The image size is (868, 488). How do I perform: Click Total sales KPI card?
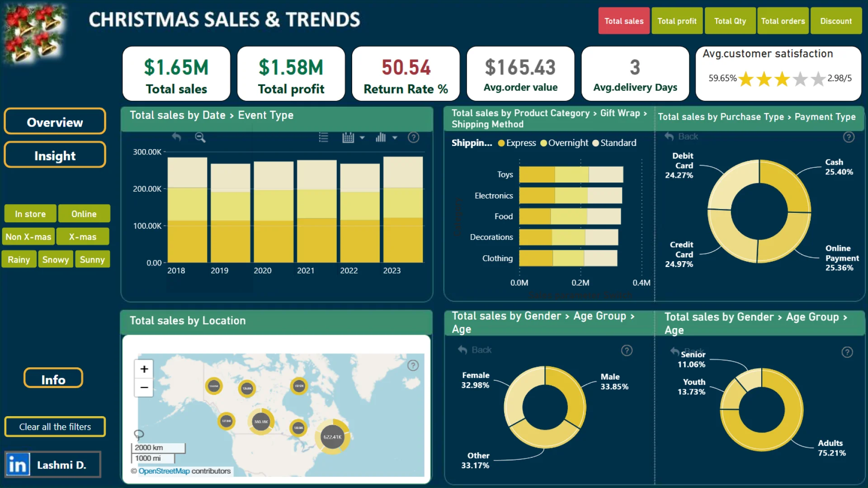point(176,74)
